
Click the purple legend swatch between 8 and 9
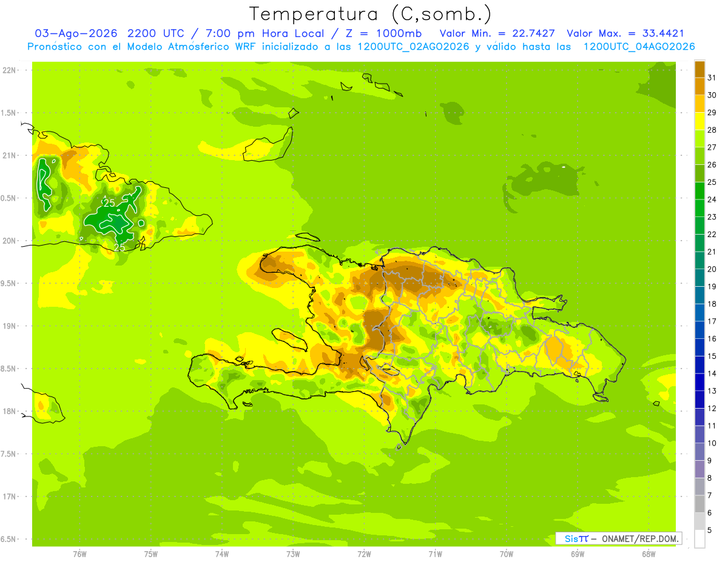pos(699,469)
